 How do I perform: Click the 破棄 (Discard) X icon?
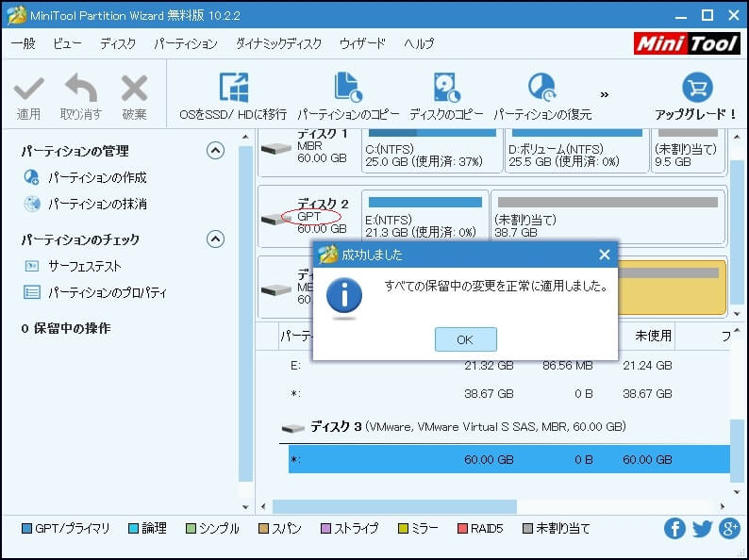134,91
